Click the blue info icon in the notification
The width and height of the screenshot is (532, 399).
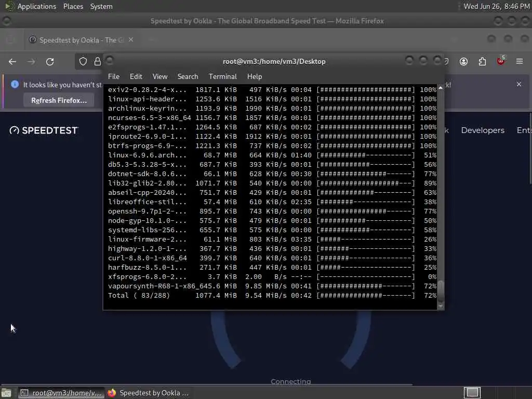tap(15, 85)
